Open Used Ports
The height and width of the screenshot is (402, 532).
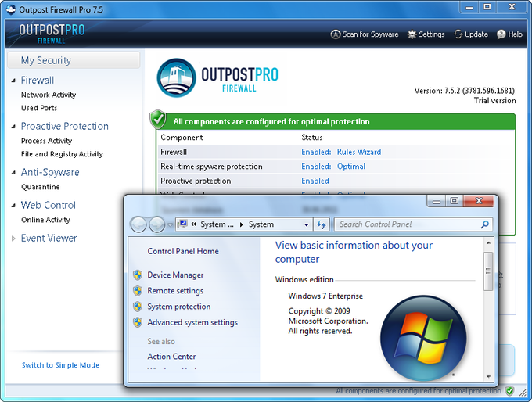(x=39, y=108)
